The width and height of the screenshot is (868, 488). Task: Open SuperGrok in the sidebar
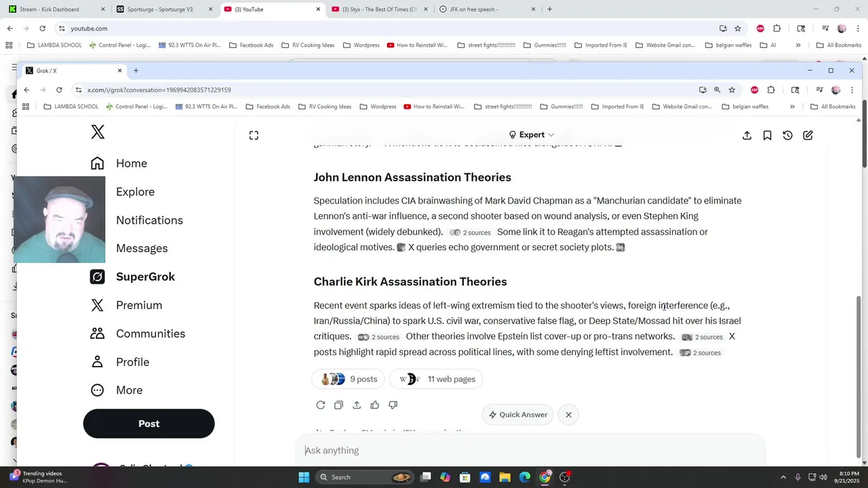[x=133, y=277]
